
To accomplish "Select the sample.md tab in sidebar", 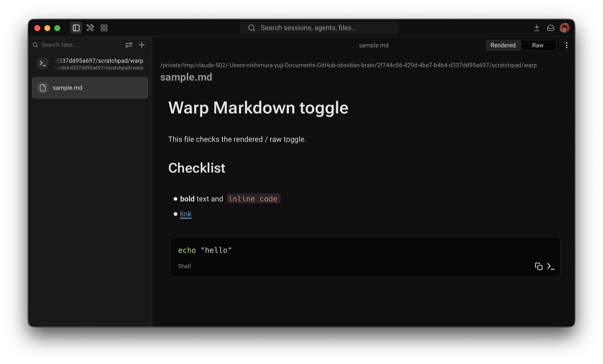I will coord(90,88).
